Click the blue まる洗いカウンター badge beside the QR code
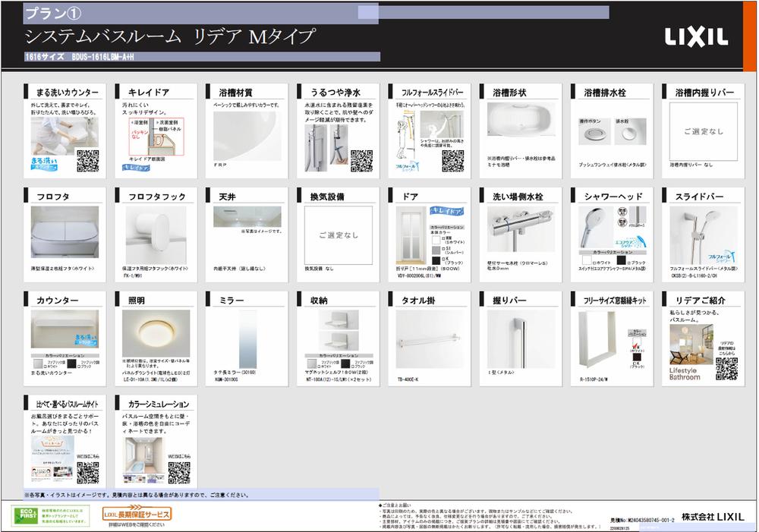This screenshot has height=532, width=759. (45, 164)
